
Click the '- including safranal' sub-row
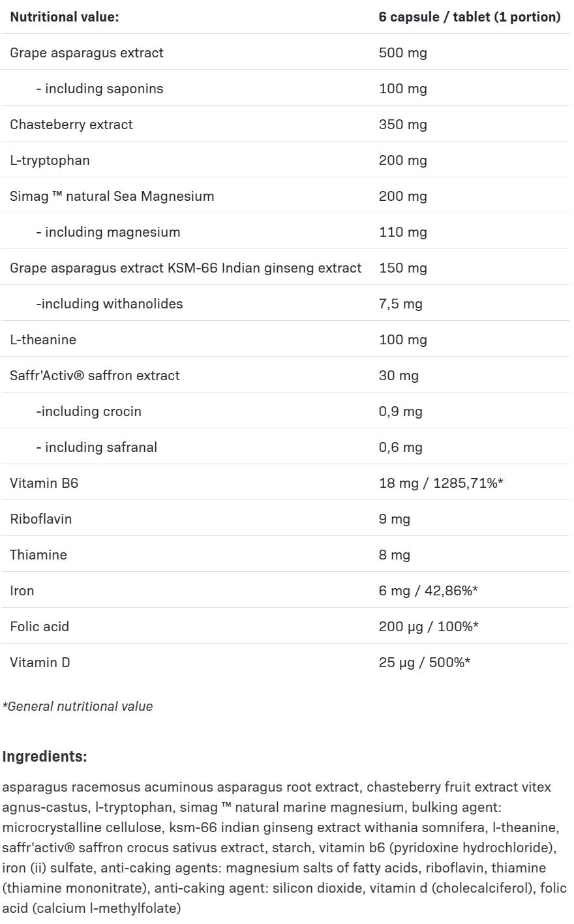(96, 447)
